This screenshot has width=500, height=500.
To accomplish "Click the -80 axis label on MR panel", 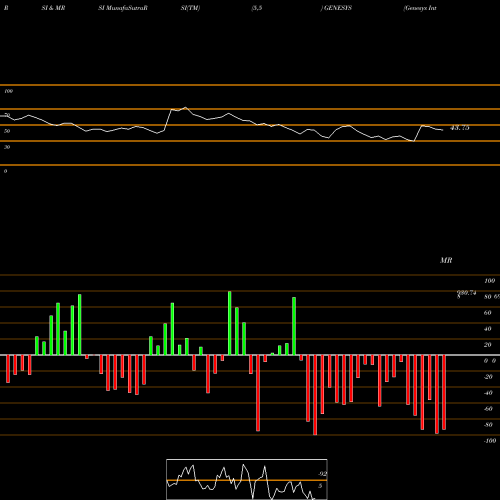I will click(488, 425).
